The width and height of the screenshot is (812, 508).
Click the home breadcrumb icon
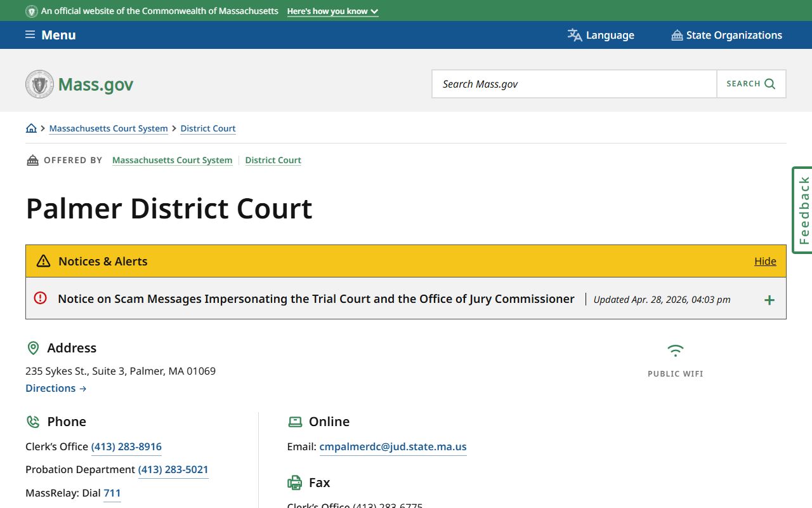click(x=31, y=128)
